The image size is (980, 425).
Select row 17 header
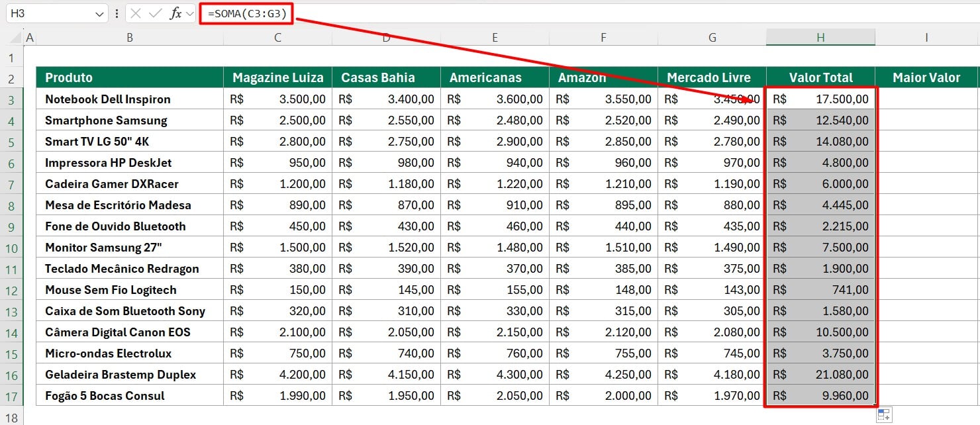click(12, 395)
